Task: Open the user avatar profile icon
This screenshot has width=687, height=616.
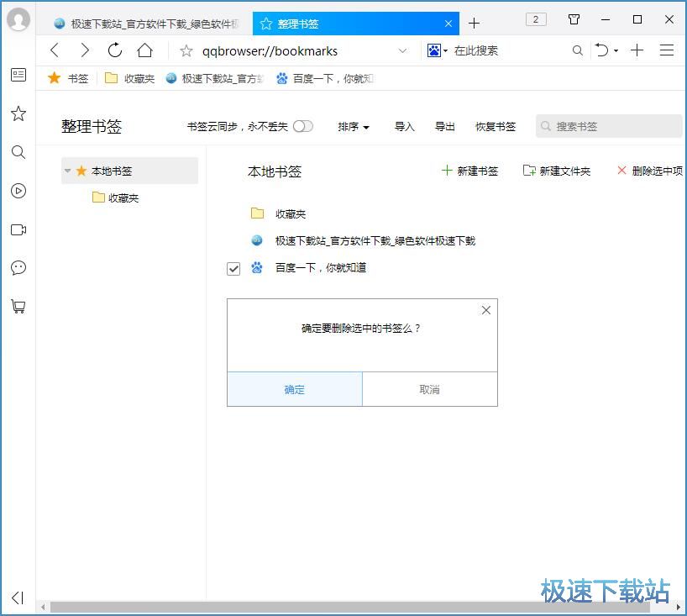Action: coord(18,19)
